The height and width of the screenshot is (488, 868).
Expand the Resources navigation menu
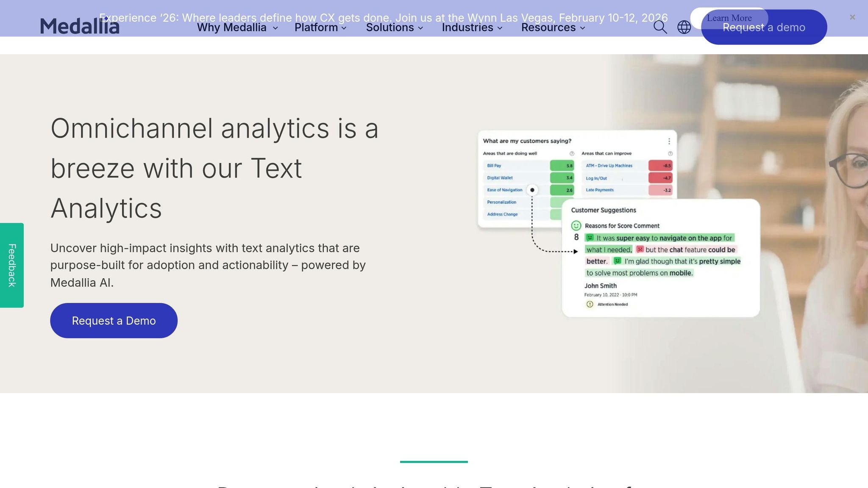coord(553,28)
